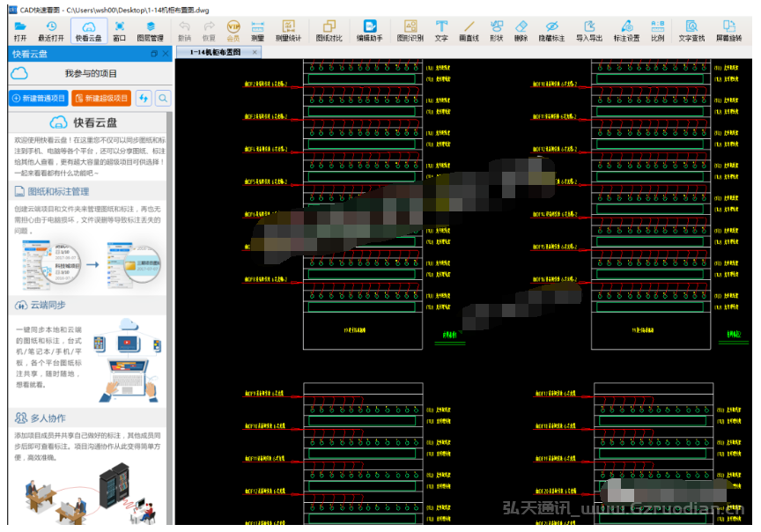Click 新建普通项目 button
Screen dimensions: 761x532
[39, 99]
